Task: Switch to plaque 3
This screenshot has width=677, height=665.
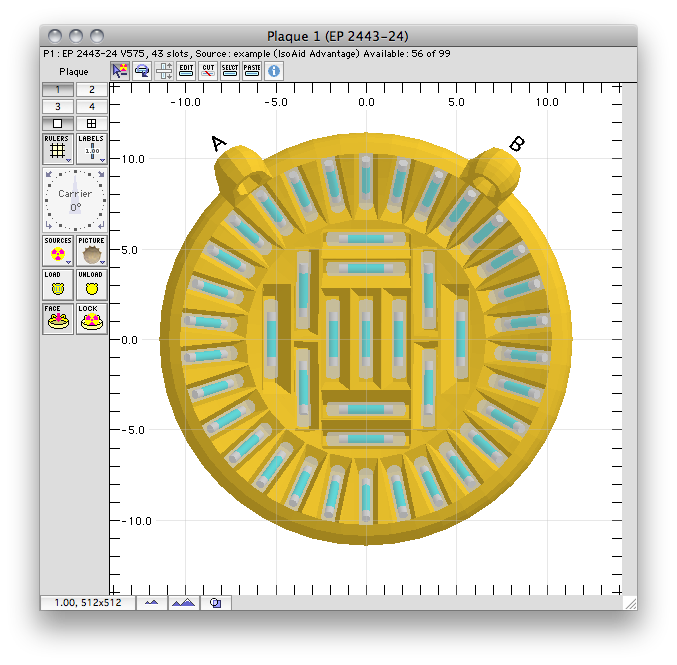Action: coord(58,107)
